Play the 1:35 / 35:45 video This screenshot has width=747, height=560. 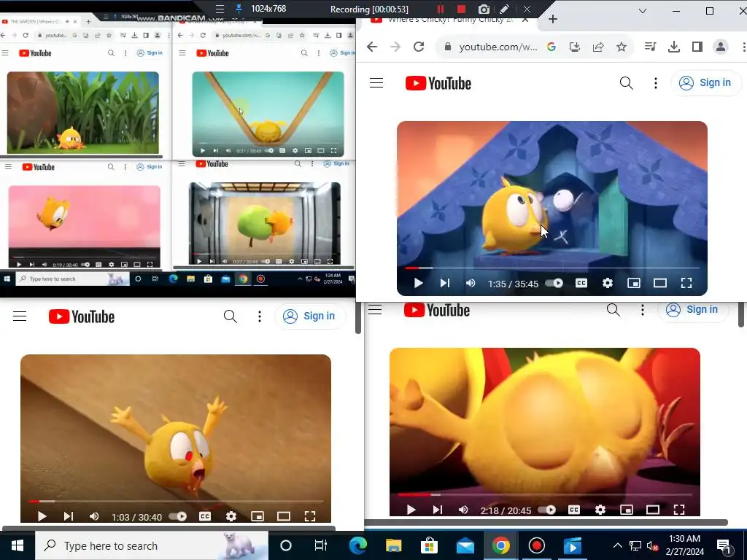(x=418, y=284)
